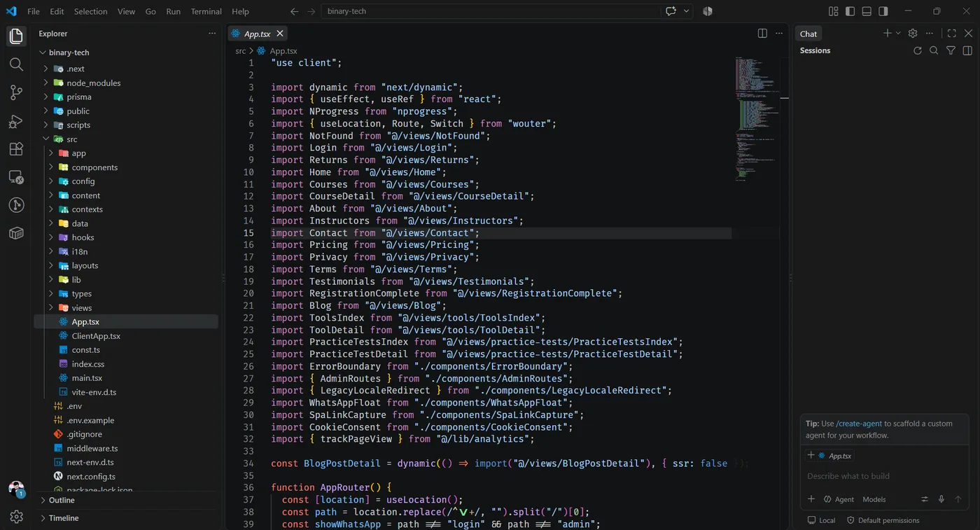Open the Selection menu
This screenshot has height=530, width=980.
(x=90, y=11)
